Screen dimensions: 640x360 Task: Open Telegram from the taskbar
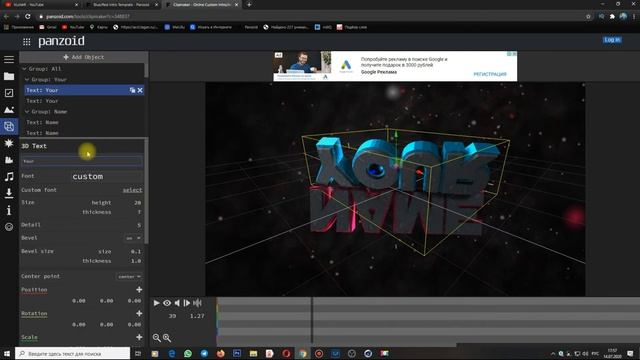point(204,353)
